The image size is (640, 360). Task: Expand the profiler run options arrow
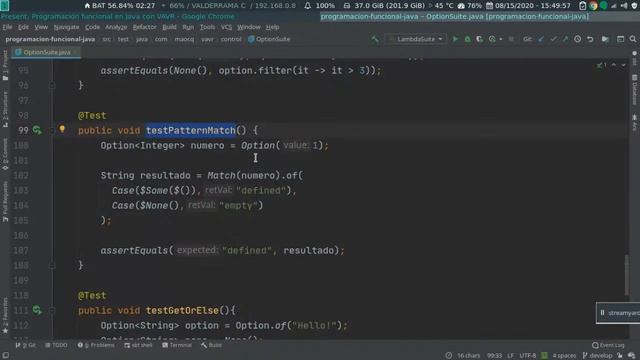[x=501, y=39]
